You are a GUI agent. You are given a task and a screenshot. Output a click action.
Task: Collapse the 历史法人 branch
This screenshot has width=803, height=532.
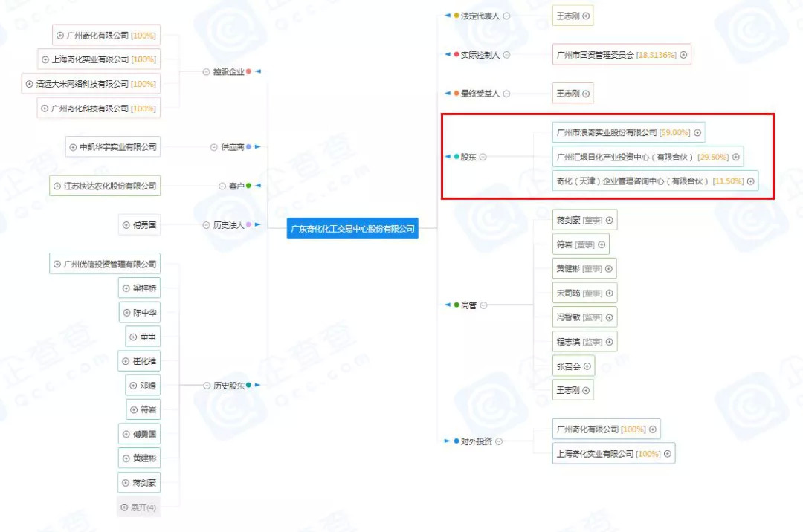pos(206,225)
